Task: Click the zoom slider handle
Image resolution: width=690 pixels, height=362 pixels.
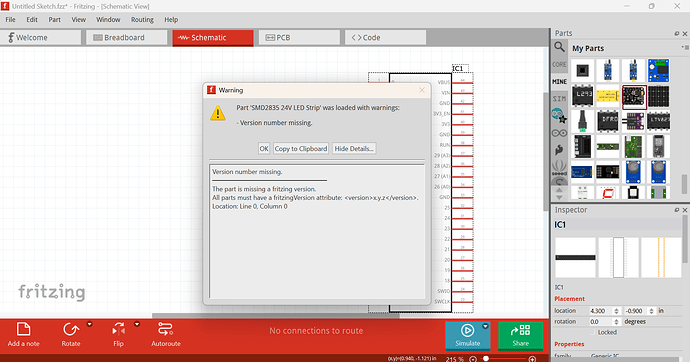Action: [486, 359]
